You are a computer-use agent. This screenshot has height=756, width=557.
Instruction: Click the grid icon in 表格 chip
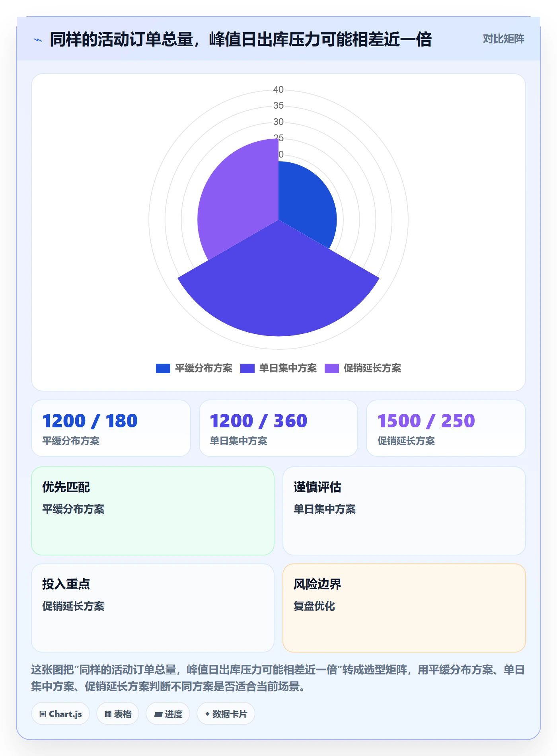(x=108, y=714)
